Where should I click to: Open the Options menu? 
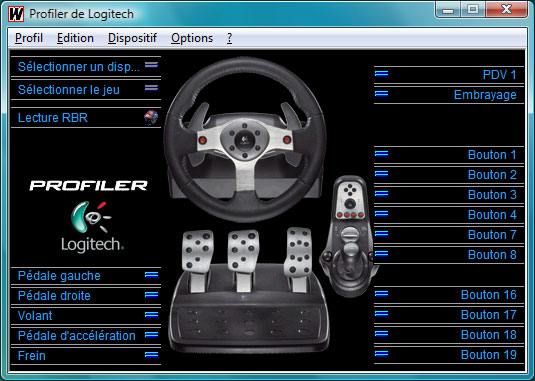pos(192,38)
